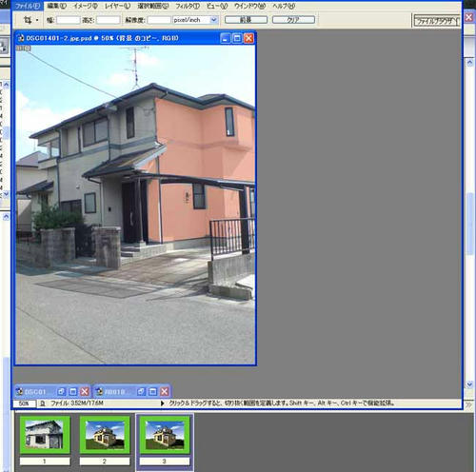Click the Crop tool icon in options bar

tap(28, 20)
